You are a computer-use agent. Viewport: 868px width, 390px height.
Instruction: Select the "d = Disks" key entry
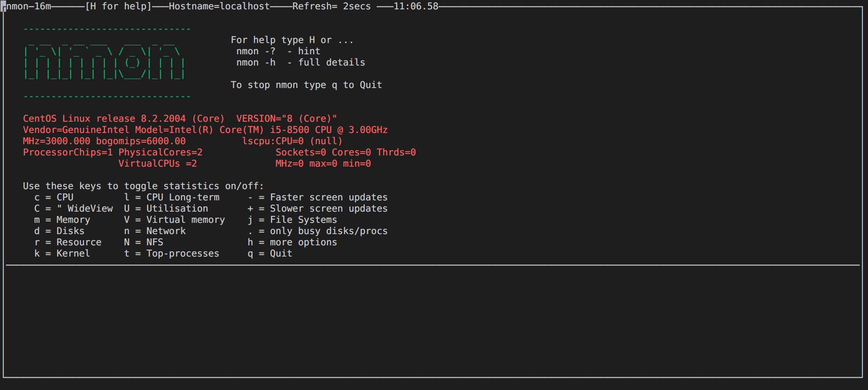pyautogui.click(x=59, y=231)
